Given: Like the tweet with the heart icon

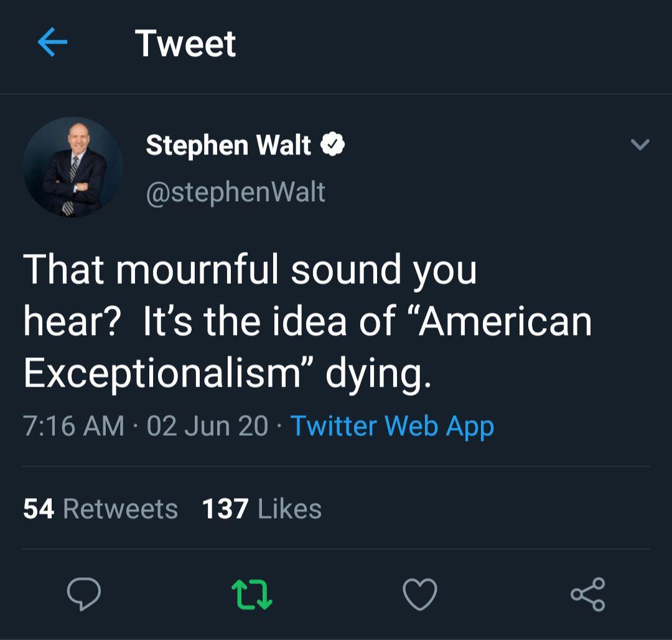Looking at the screenshot, I should point(420,593).
